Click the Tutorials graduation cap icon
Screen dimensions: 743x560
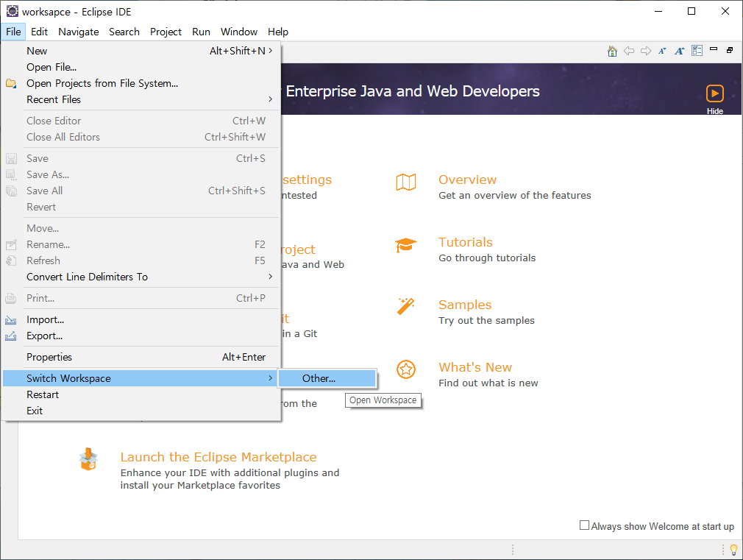(x=405, y=245)
